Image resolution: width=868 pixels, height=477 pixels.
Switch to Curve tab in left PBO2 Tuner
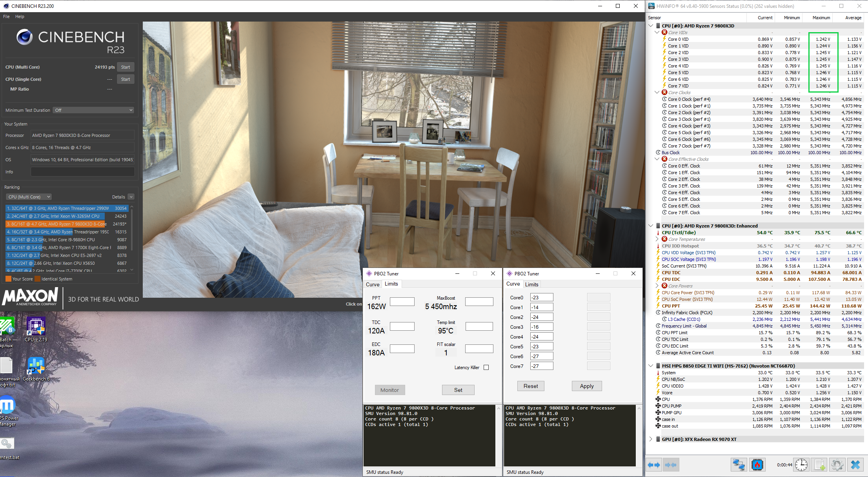[x=373, y=284]
